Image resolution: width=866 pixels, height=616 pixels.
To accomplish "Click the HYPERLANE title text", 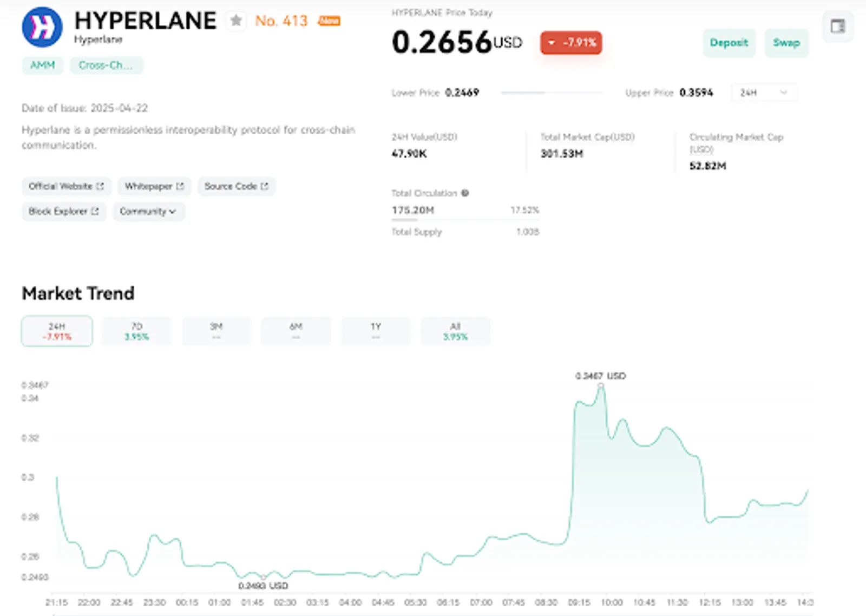I will click(146, 21).
